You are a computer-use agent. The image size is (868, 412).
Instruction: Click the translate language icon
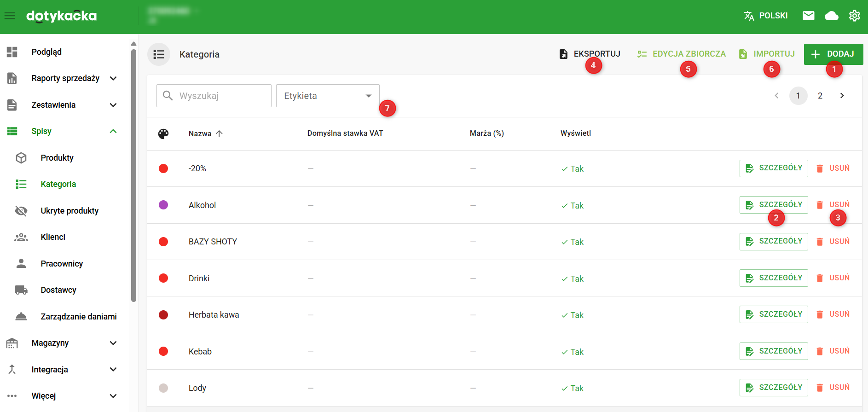[749, 16]
